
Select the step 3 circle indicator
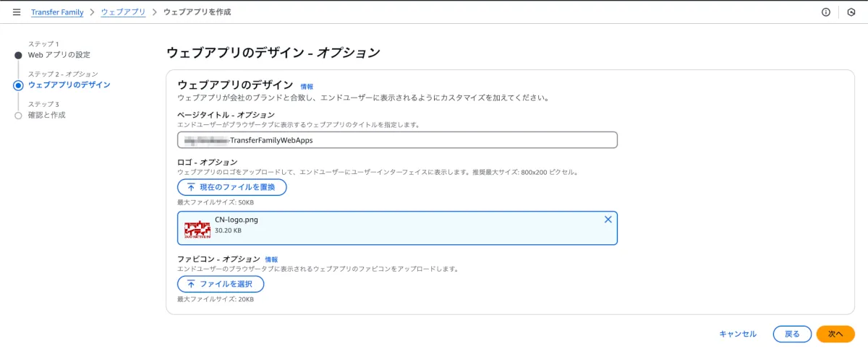18,115
